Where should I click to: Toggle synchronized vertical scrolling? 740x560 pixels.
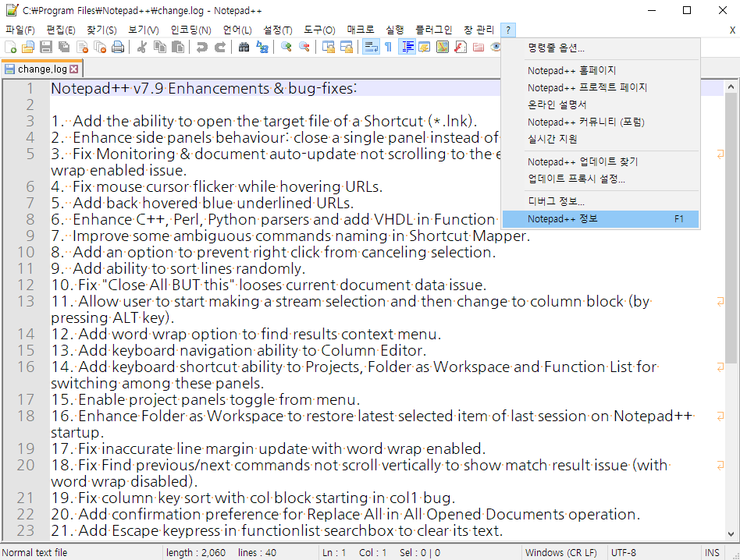[329, 47]
